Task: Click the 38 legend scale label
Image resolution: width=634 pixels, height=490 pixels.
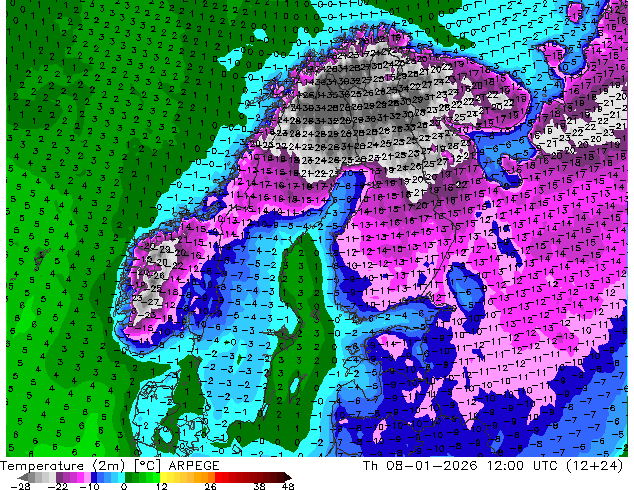Action: (260, 486)
